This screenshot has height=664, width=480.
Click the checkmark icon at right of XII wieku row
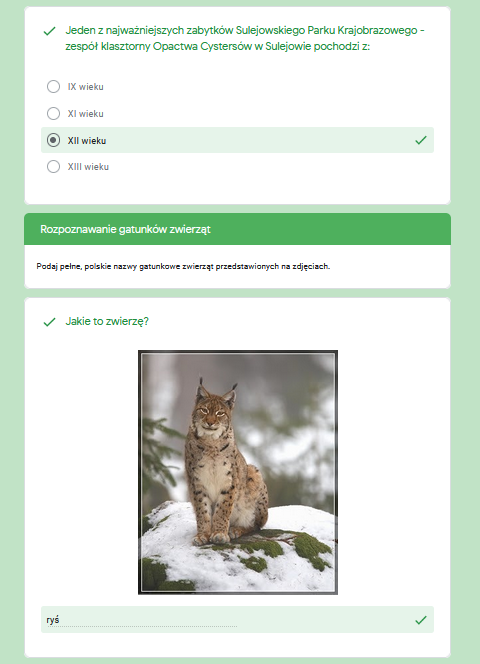[x=421, y=140]
